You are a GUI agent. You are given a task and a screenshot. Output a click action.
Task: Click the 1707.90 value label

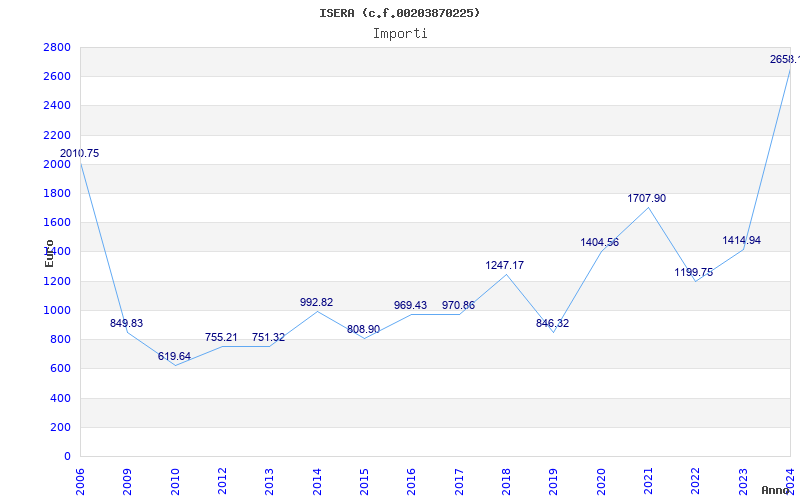(646, 198)
